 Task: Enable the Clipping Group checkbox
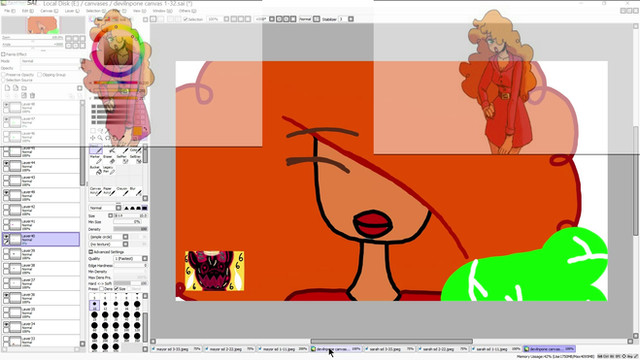pyautogui.click(x=40, y=75)
